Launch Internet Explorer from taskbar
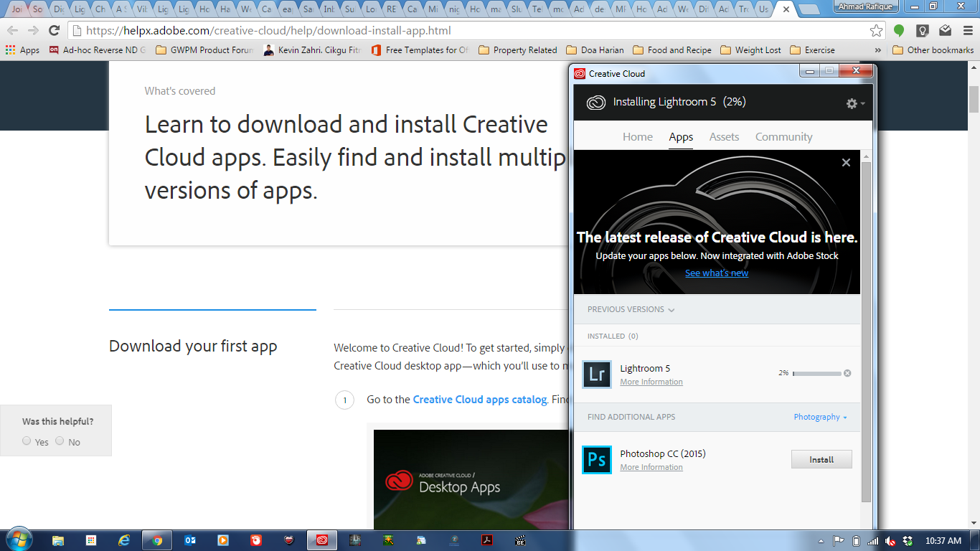Screen dimensions: 980x551 124,540
